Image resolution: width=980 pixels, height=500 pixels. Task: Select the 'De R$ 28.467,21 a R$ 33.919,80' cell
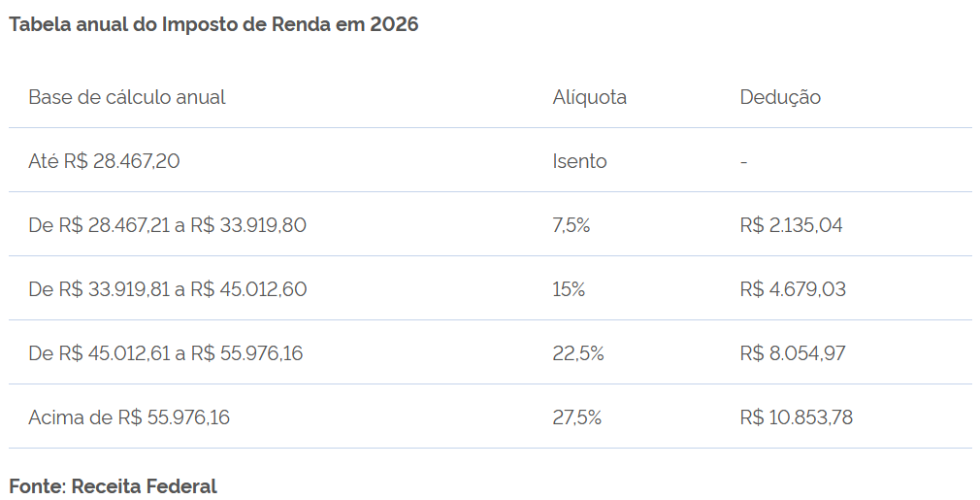pos(168,225)
